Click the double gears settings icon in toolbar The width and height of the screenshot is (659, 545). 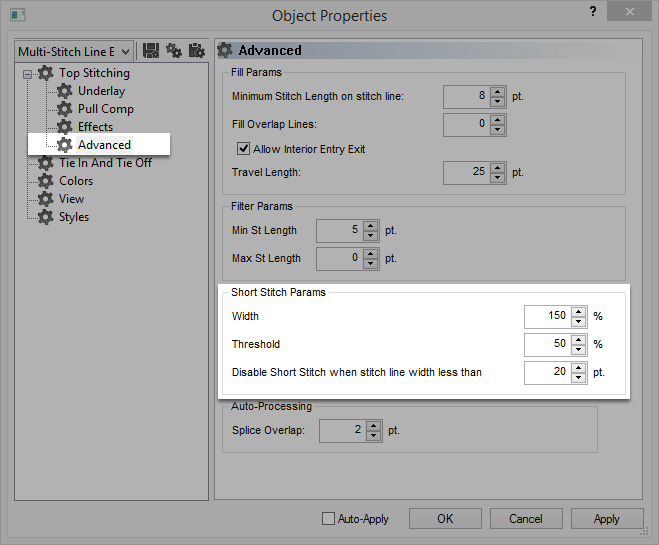[x=174, y=51]
